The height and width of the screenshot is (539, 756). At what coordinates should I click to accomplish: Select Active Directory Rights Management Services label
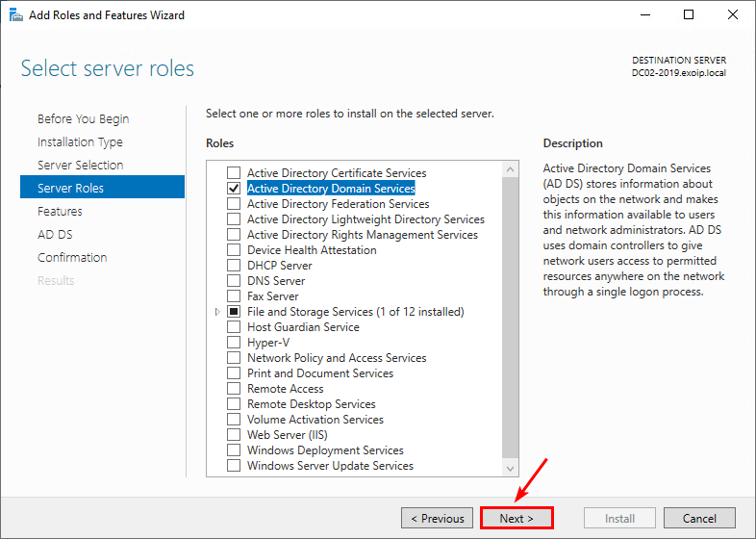click(363, 235)
